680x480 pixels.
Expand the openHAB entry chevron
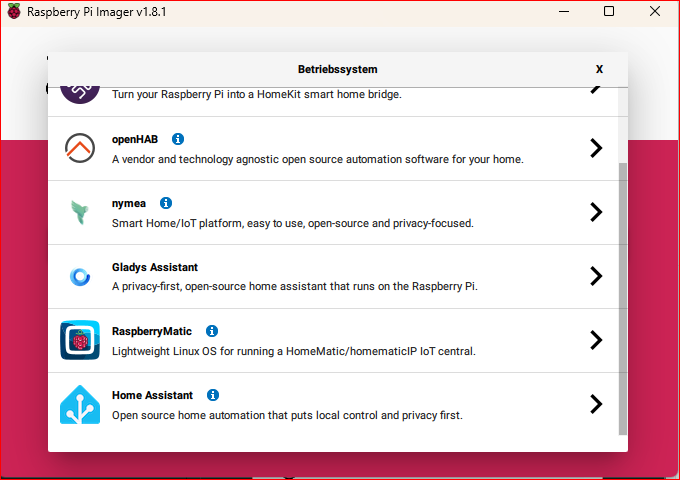click(596, 148)
